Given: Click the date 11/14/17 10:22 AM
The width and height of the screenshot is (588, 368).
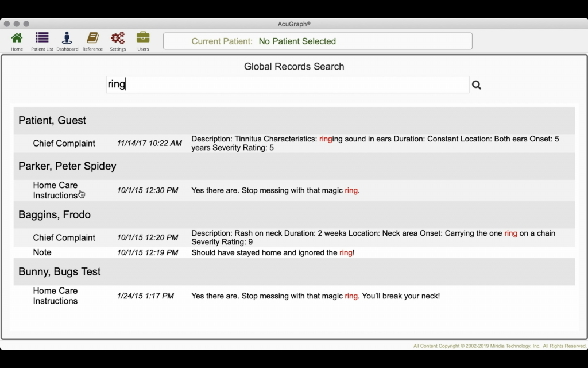Looking at the screenshot, I should pos(149,143).
